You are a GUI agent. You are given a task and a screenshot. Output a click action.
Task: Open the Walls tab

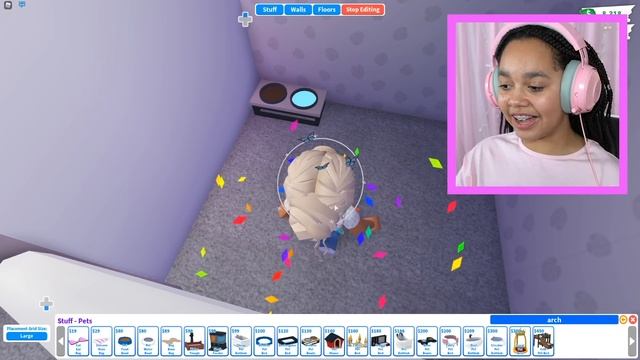pyautogui.click(x=298, y=10)
